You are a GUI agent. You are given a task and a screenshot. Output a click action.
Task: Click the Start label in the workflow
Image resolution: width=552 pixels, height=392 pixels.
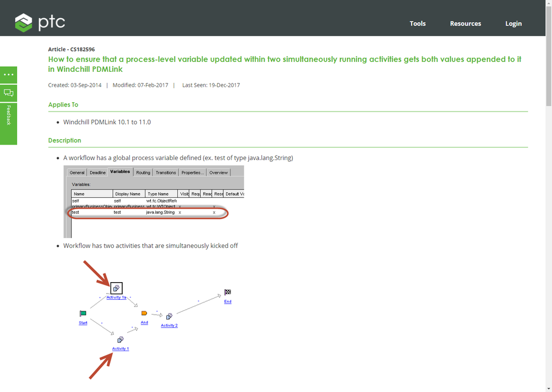(x=83, y=322)
